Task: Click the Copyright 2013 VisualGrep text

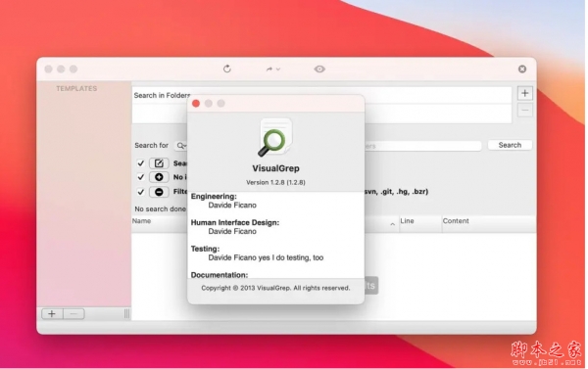Action: click(275, 288)
